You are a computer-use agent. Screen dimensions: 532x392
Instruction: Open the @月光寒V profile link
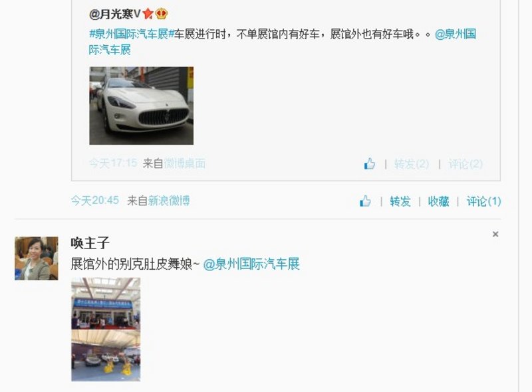(114, 14)
